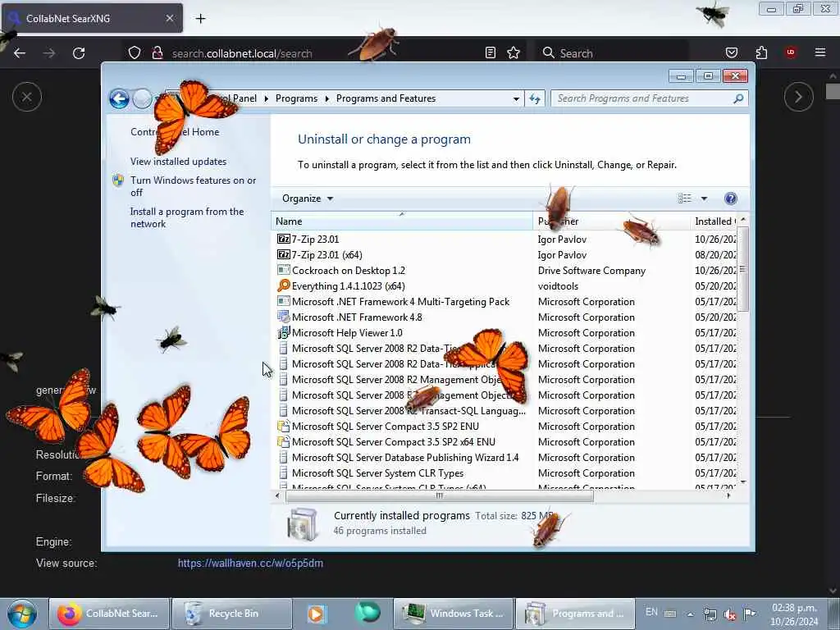Viewport: 840px width, 630px height.
Task: Switch to CollabNet SearXNG taskbar button
Action: pyautogui.click(x=109, y=614)
